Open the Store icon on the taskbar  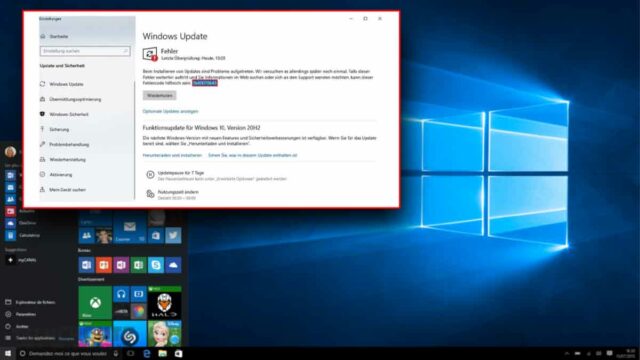(x=178, y=353)
